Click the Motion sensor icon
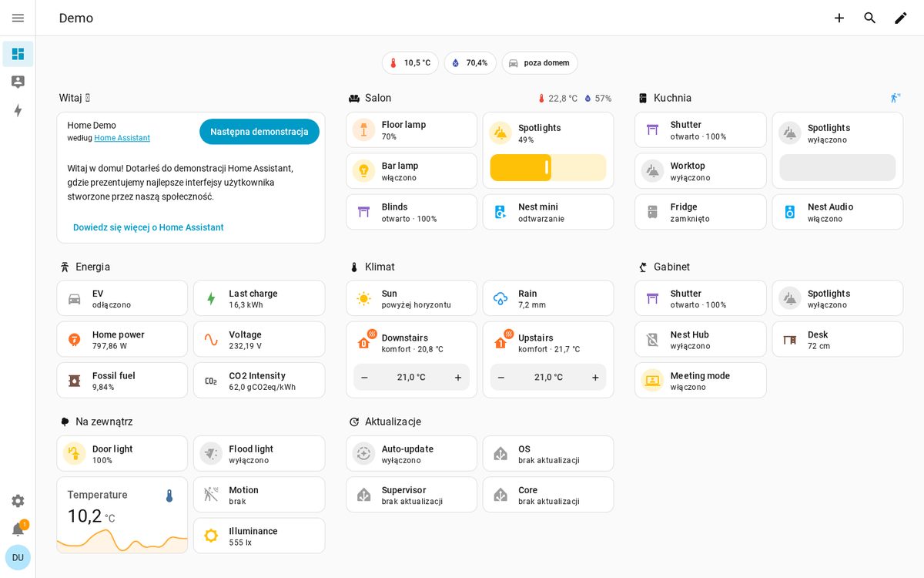924x578 pixels. point(211,495)
